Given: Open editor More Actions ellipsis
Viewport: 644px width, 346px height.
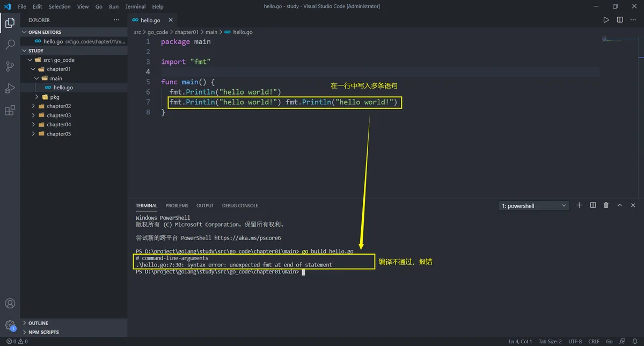Looking at the screenshot, I should pyautogui.click(x=633, y=20).
